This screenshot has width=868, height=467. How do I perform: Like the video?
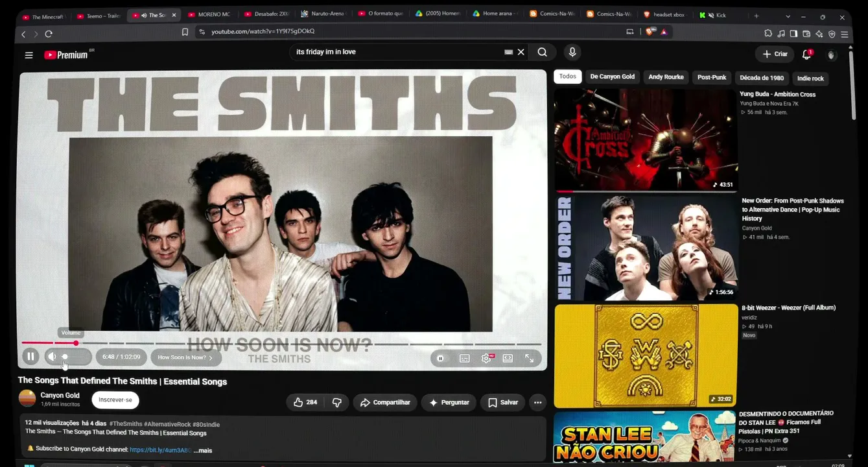tap(305, 402)
